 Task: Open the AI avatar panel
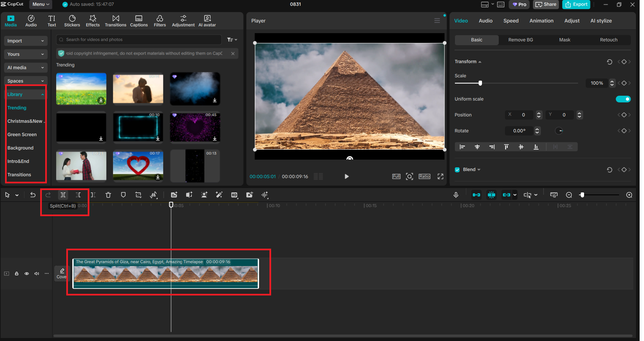coord(207,21)
